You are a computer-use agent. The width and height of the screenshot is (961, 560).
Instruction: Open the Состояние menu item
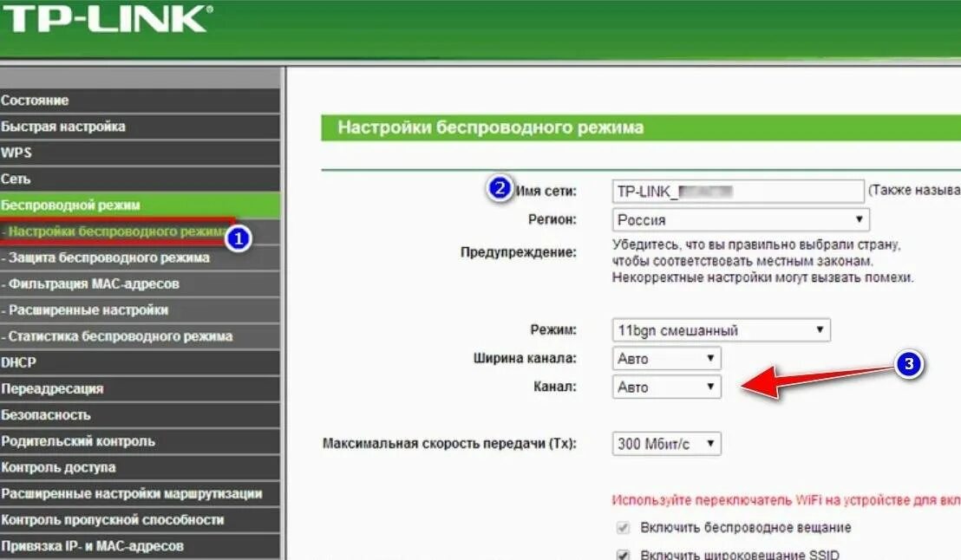[x=140, y=101]
